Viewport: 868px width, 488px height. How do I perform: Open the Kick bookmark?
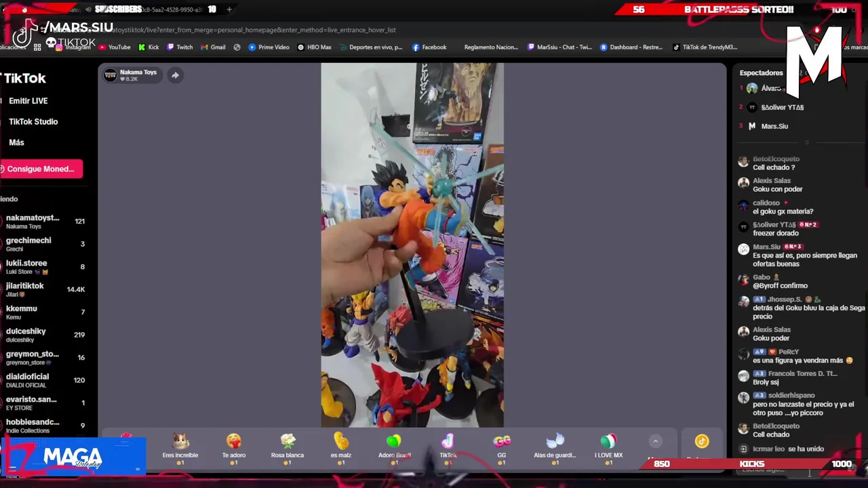[149, 47]
